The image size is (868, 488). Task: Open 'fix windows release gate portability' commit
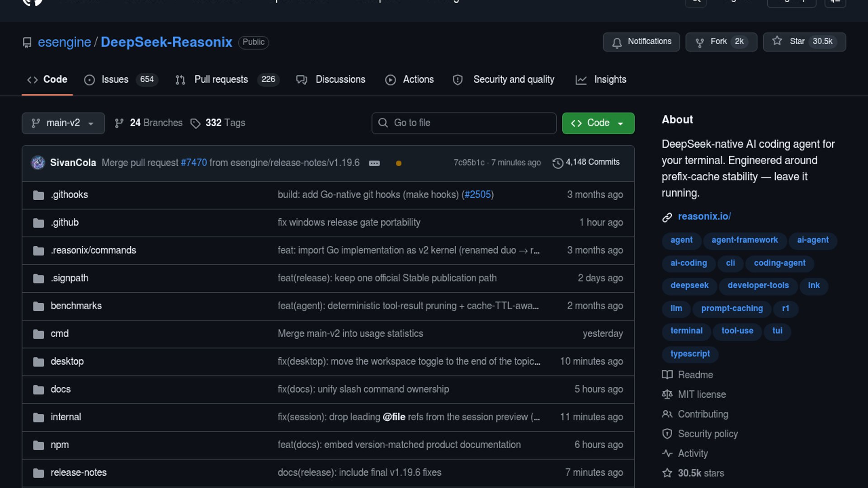(349, 223)
